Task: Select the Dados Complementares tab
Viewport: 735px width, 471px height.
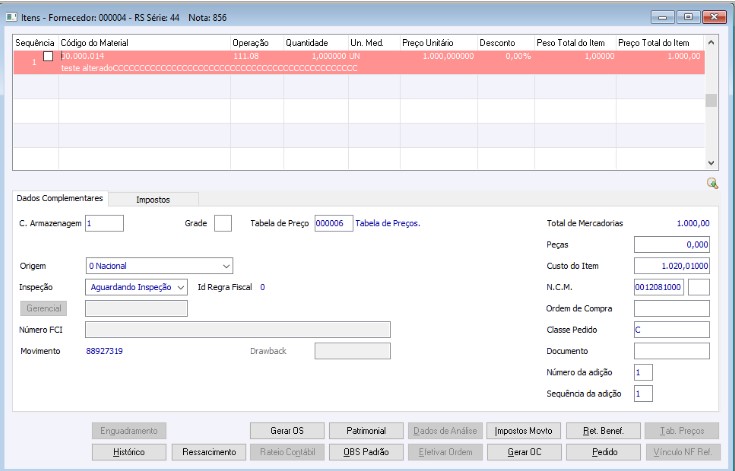Action: tap(60, 198)
